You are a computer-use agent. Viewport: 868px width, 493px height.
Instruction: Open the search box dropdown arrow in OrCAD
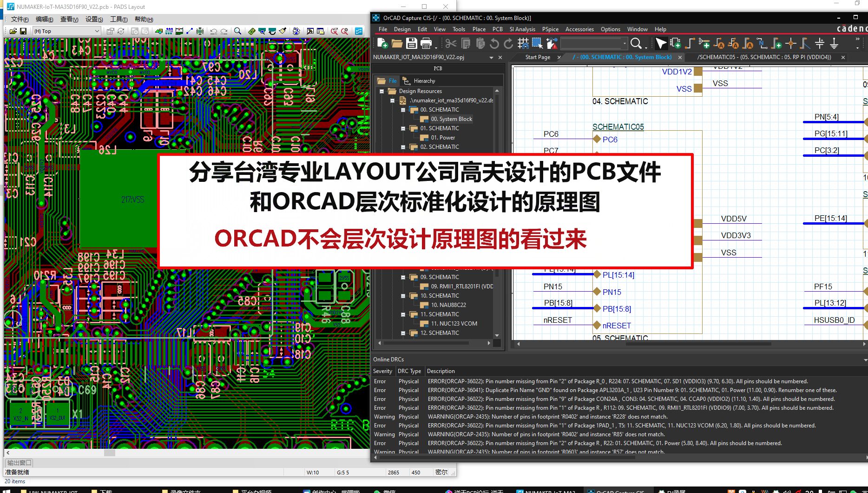[x=625, y=43]
